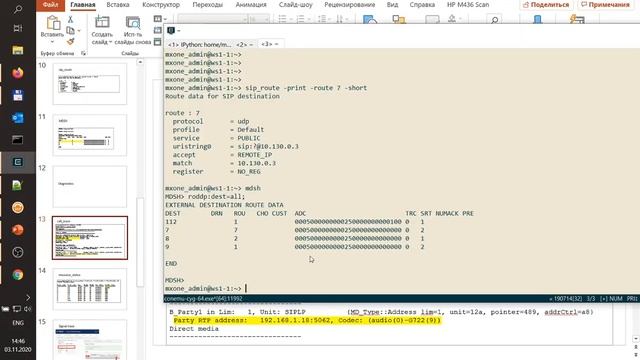
Task: Select slide 13 thumbnail
Action: point(90,238)
